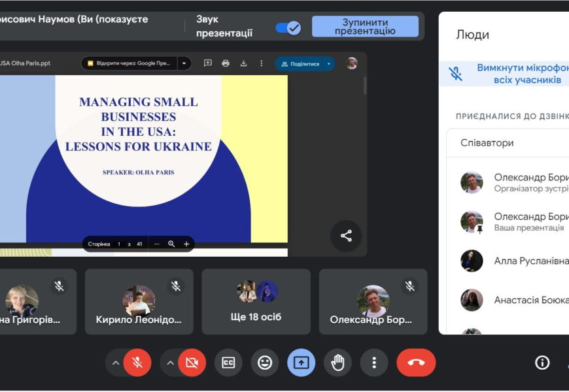Click the round share icon on the slide

[x=346, y=237]
